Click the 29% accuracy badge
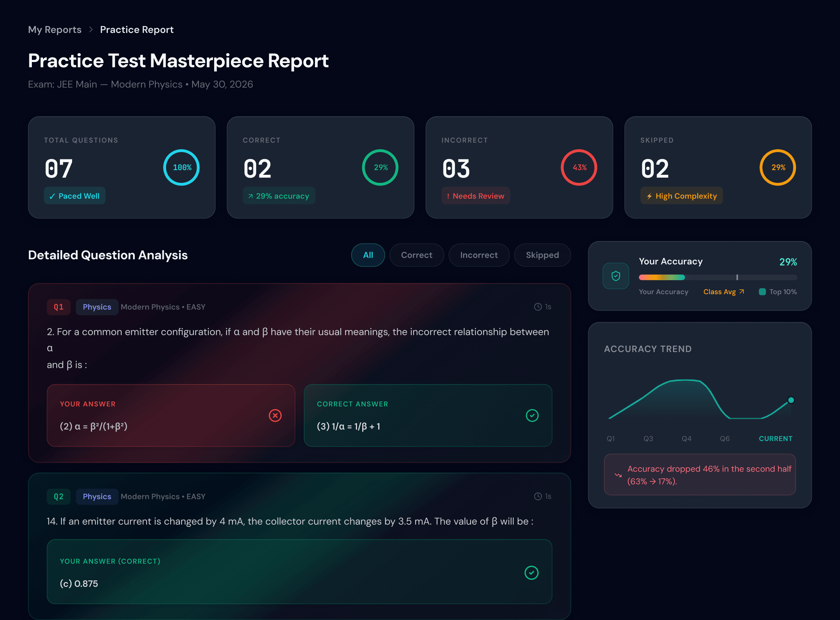The width and height of the screenshot is (840, 620). point(279,196)
